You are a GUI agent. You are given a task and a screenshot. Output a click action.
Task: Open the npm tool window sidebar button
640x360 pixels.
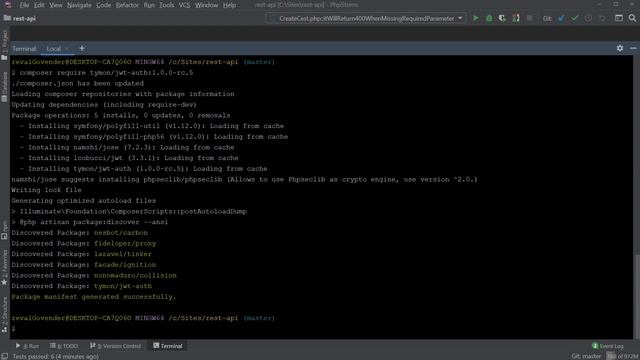[4, 230]
